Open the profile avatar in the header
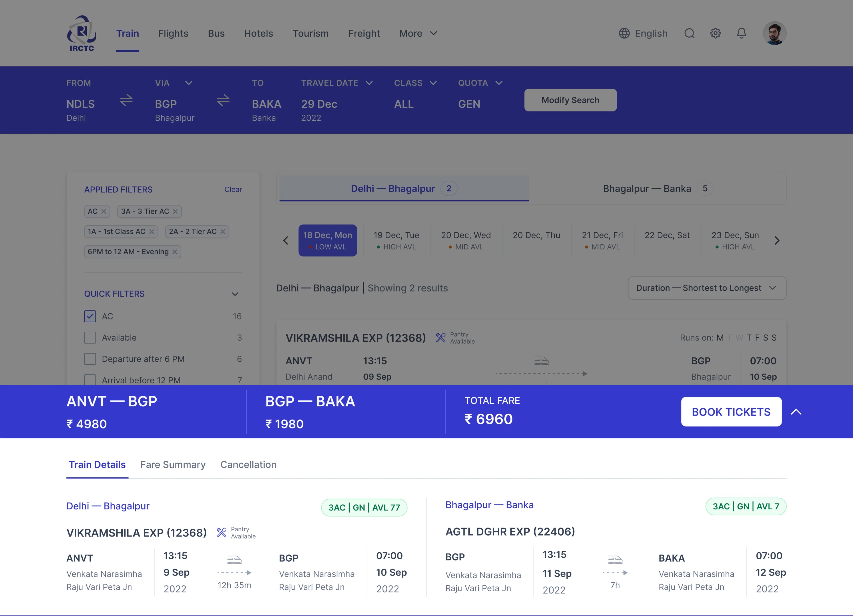853x616 pixels. tap(775, 33)
